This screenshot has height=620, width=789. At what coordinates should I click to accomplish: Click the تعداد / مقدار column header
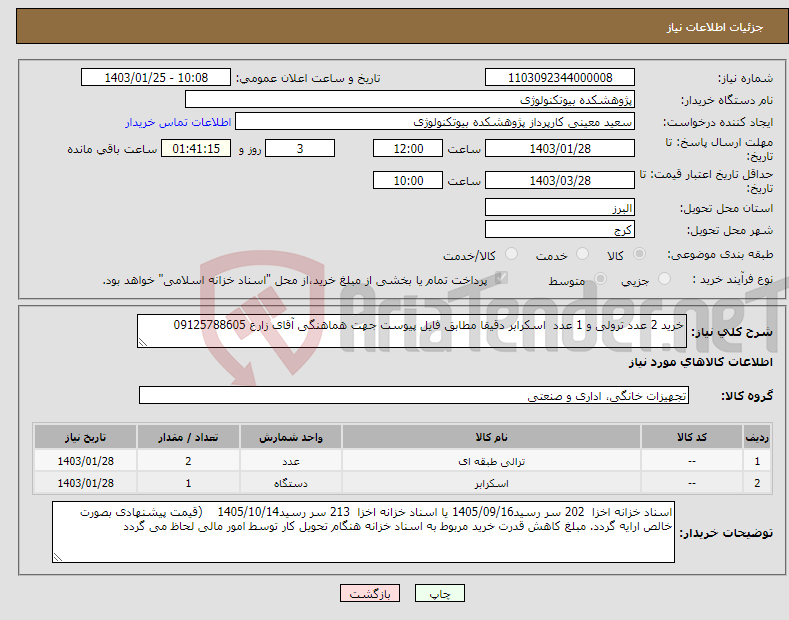coord(188,437)
